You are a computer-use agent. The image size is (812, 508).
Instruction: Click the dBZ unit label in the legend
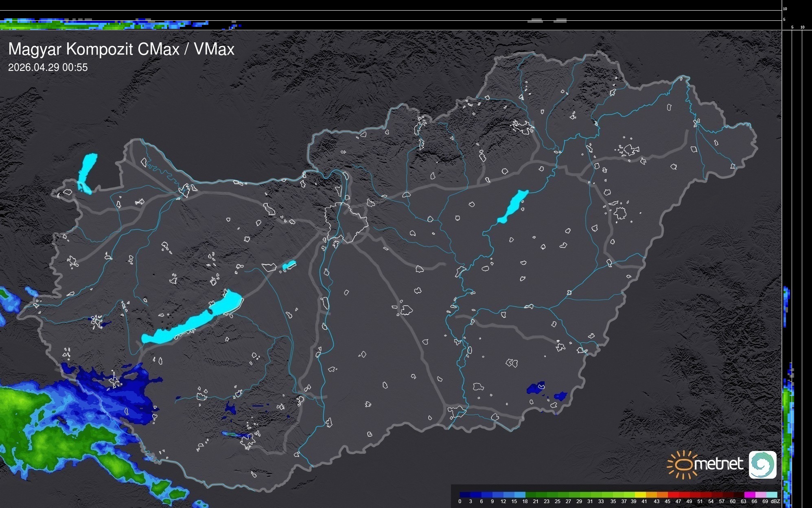(x=775, y=501)
